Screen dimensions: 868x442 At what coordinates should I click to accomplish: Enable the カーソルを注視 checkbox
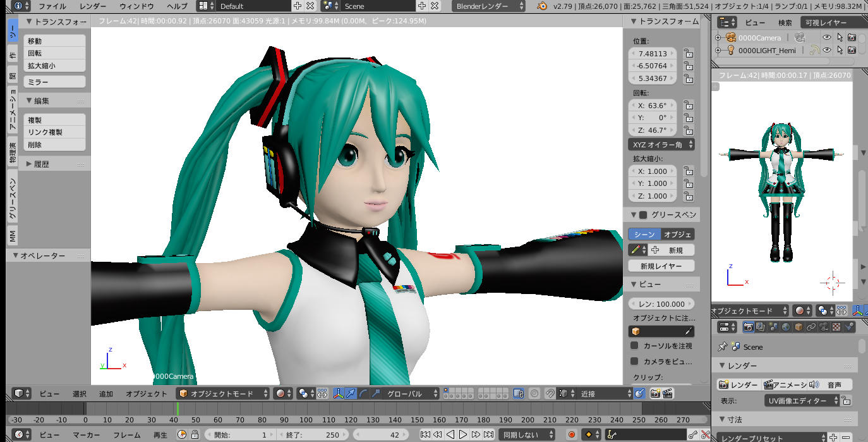[x=634, y=346]
